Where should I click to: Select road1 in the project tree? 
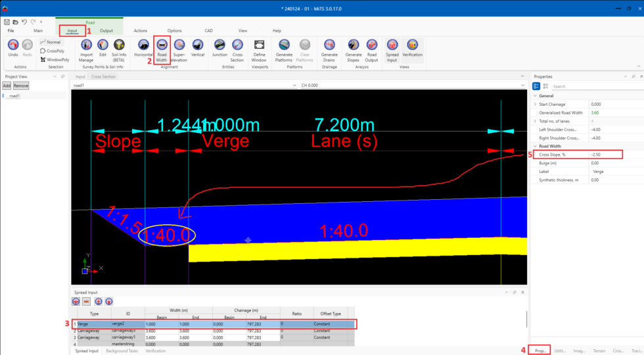(14, 96)
